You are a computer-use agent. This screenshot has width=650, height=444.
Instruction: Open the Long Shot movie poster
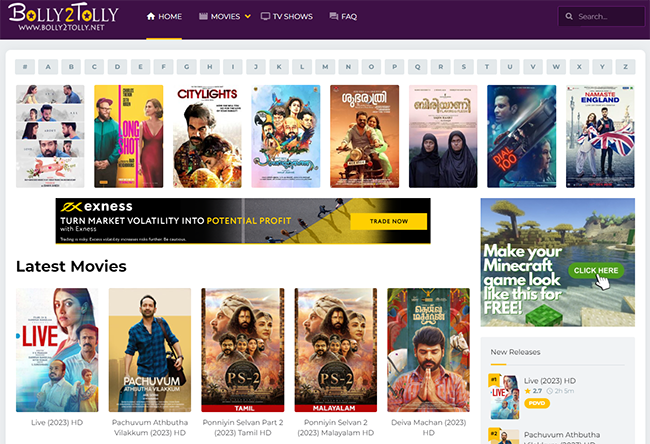[x=128, y=136]
